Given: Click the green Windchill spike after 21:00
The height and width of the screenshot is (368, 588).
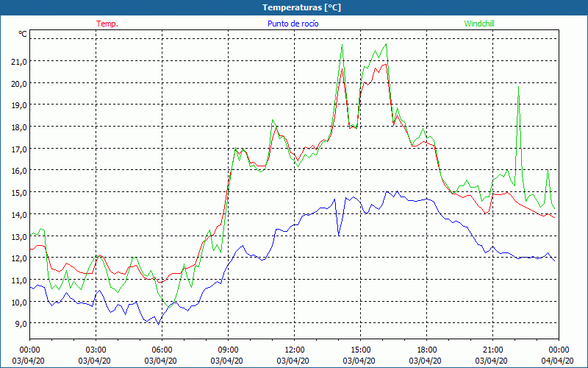Looking at the screenshot, I should click(518, 87).
